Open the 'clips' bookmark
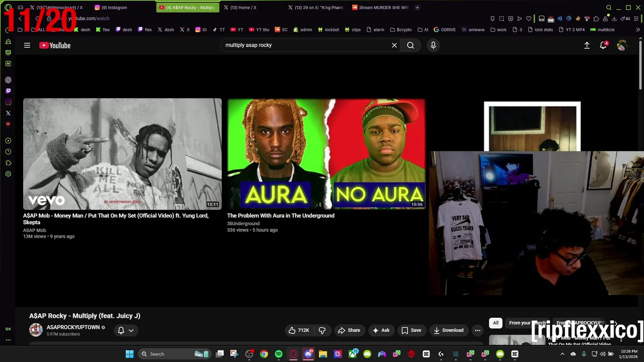This screenshot has height=362, width=644. coord(352,30)
